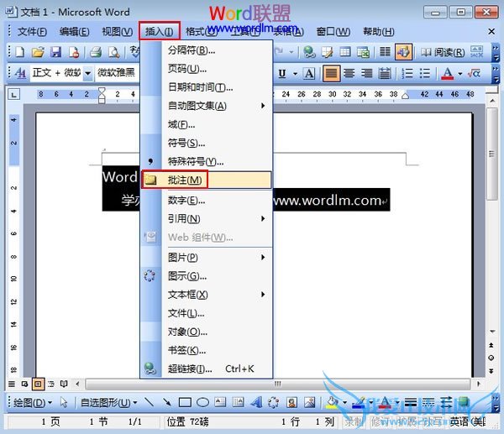
Task: Click the Columns icon in the toolbar
Action: tap(385, 52)
